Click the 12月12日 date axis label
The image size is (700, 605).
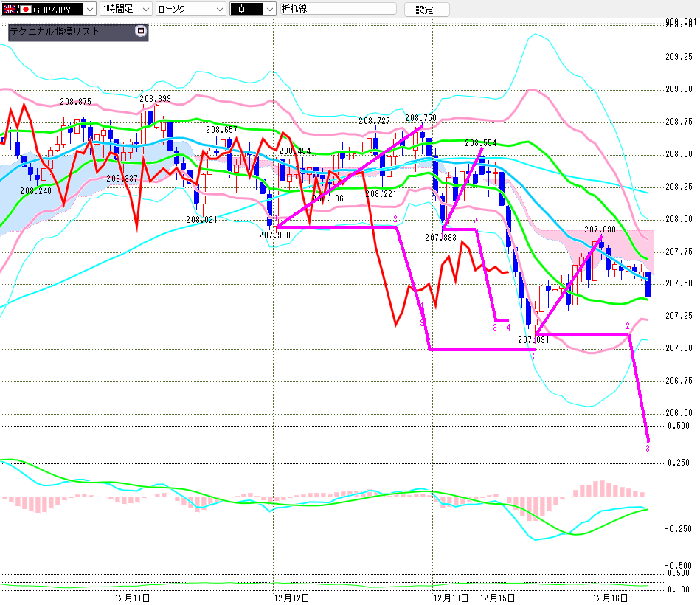point(291,597)
